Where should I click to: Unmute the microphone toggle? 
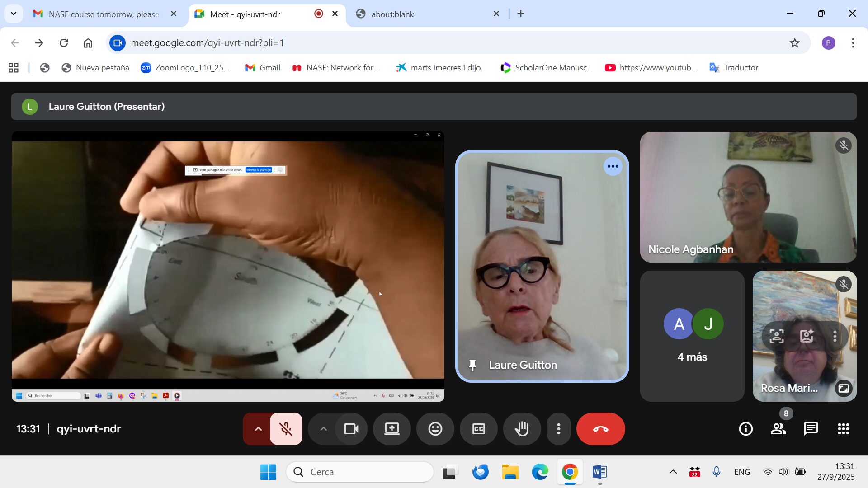click(286, 429)
